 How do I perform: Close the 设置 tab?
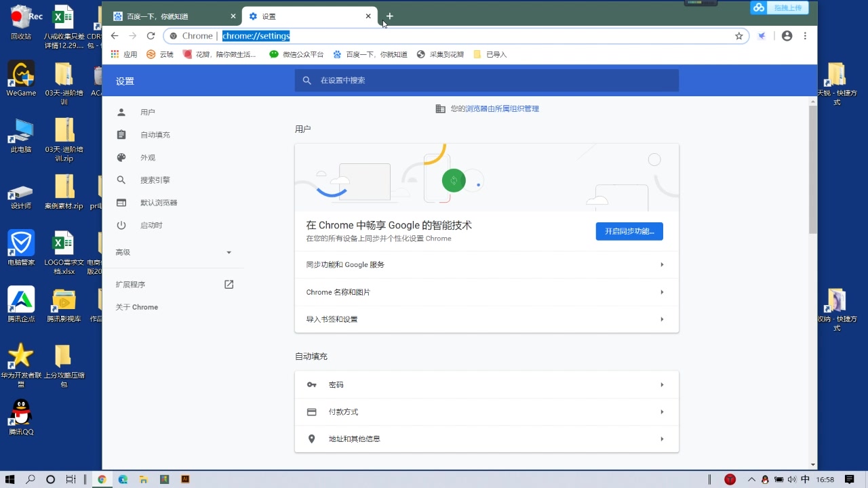coord(368,16)
